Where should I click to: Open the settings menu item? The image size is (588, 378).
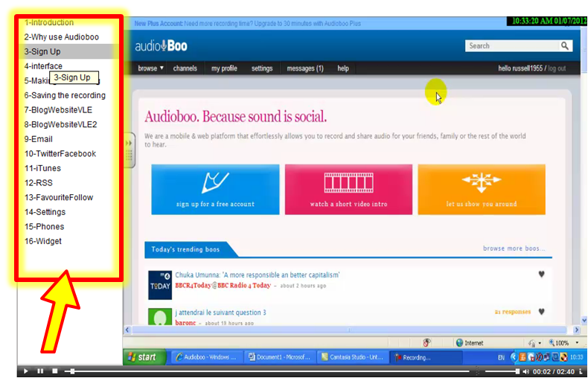coord(262,68)
